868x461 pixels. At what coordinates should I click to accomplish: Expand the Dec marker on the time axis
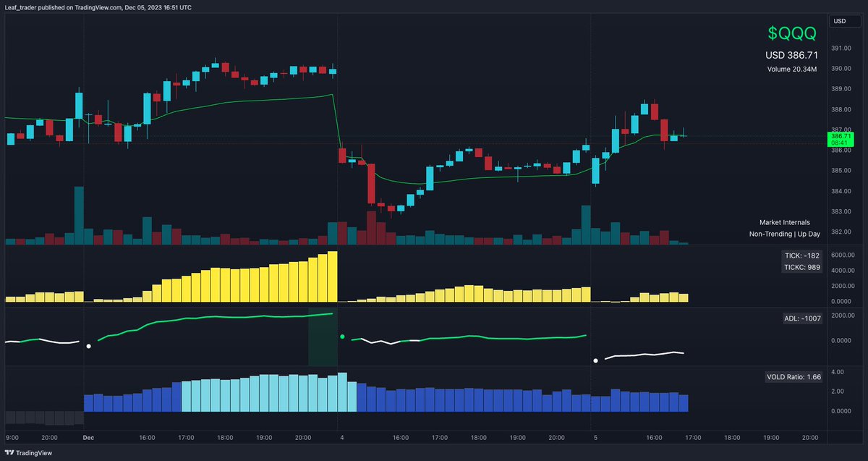[x=88, y=438]
